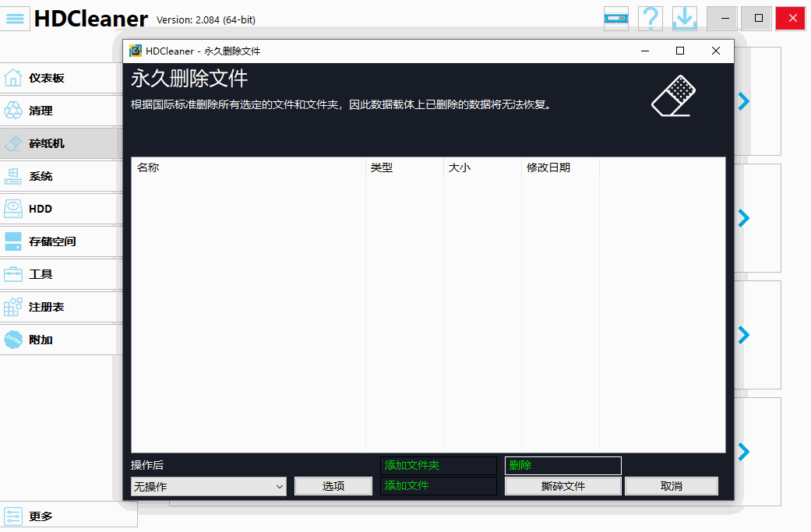Maximize the 永久删除文件 dialog
The width and height of the screenshot is (811, 532).
click(680, 51)
